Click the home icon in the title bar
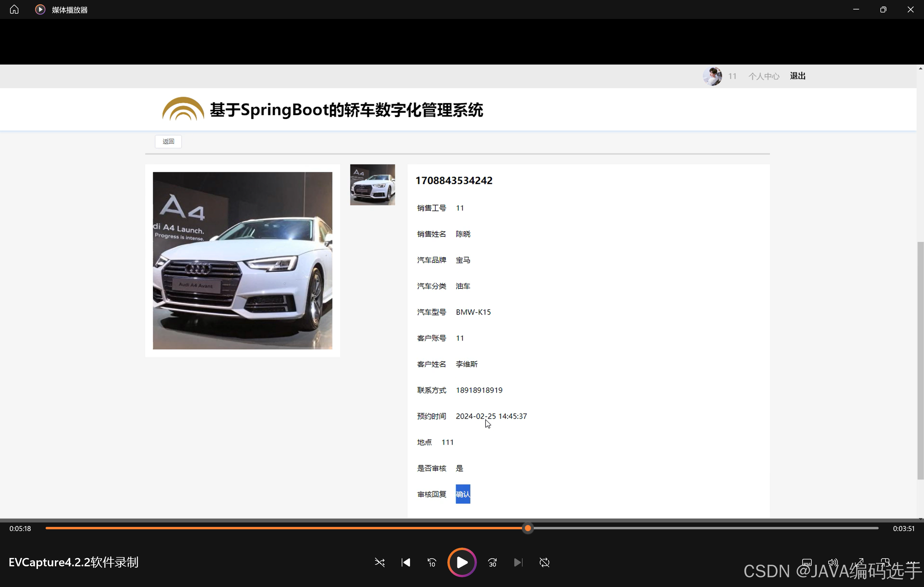This screenshot has width=924, height=587. point(14,9)
